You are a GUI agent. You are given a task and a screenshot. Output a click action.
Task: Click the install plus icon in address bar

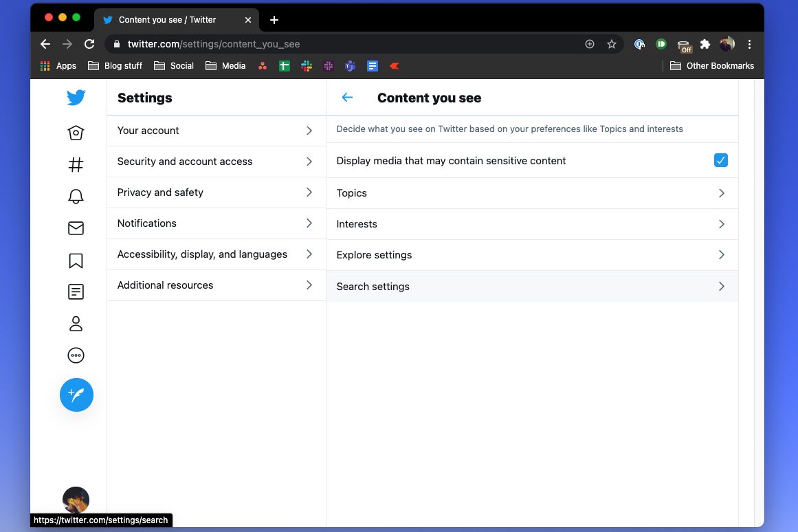point(589,44)
